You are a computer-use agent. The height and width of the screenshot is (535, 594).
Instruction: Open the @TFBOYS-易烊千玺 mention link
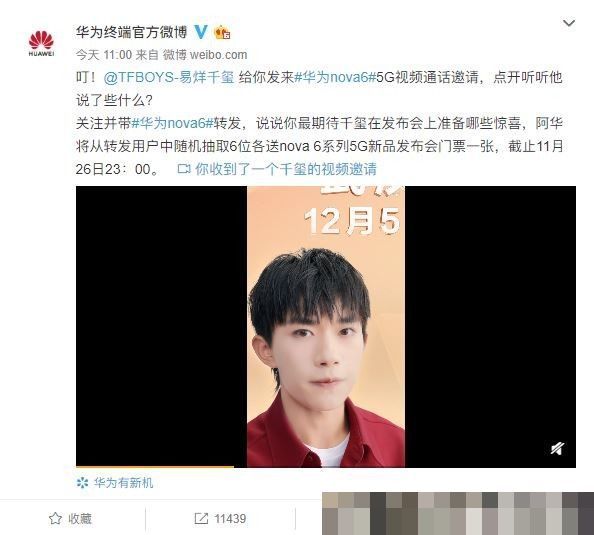[x=169, y=78]
